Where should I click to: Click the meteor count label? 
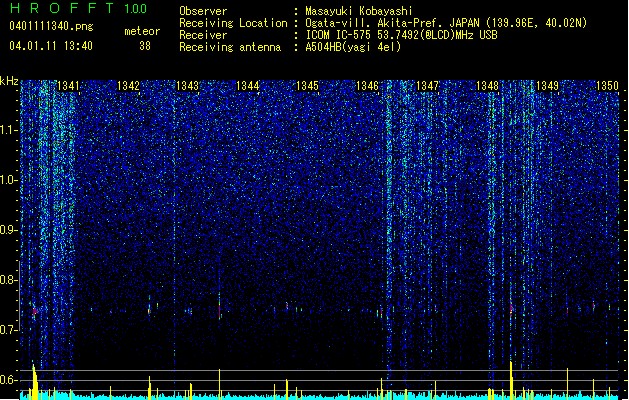coord(142,31)
